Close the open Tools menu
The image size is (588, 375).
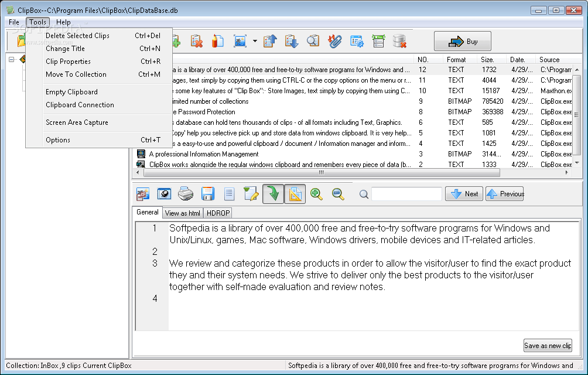(x=38, y=22)
